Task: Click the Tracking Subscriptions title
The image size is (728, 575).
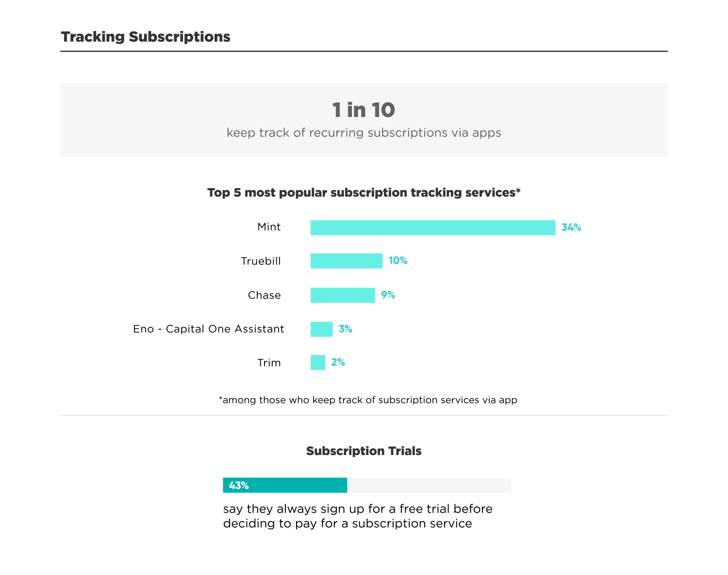Action: coord(146,37)
